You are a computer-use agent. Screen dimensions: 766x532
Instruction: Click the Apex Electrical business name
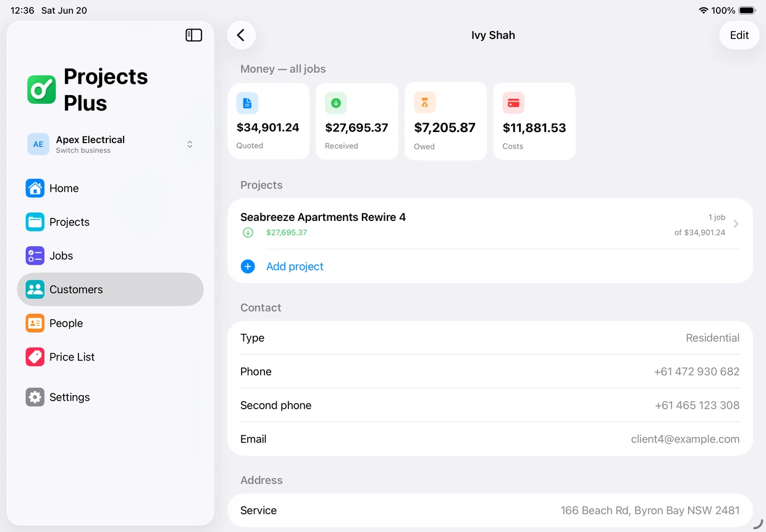pos(90,139)
